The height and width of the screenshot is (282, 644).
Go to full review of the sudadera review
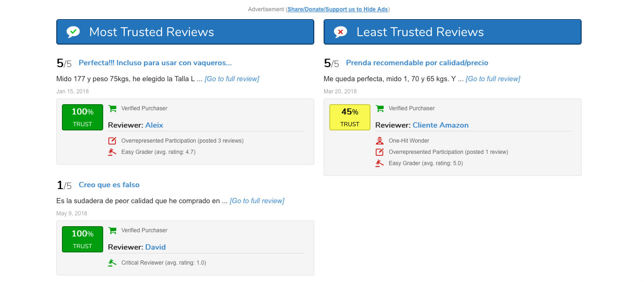[x=257, y=201]
